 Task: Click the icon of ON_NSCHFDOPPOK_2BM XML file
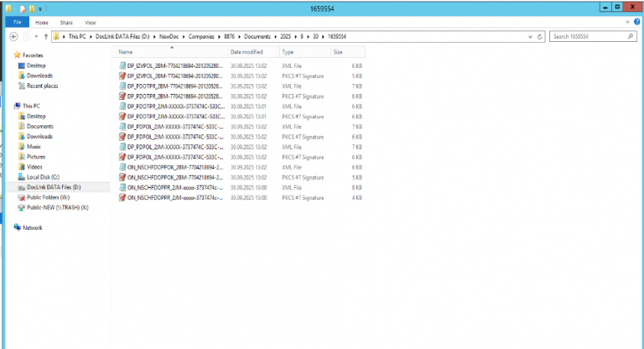click(x=122, y=167)
